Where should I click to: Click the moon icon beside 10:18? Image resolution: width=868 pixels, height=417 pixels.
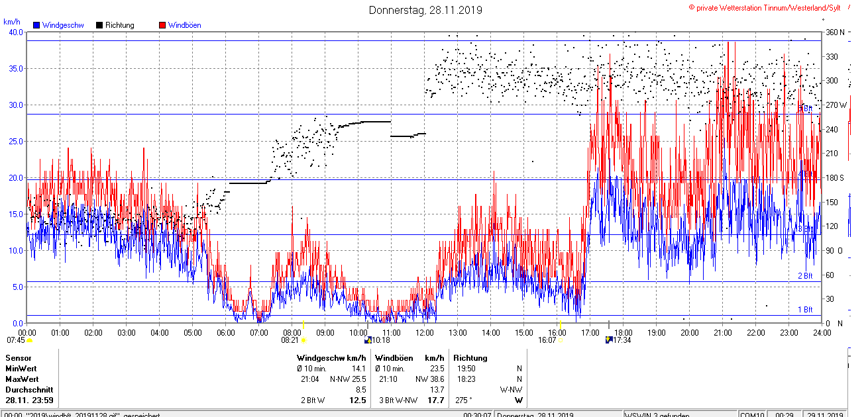tap(368, 340)
